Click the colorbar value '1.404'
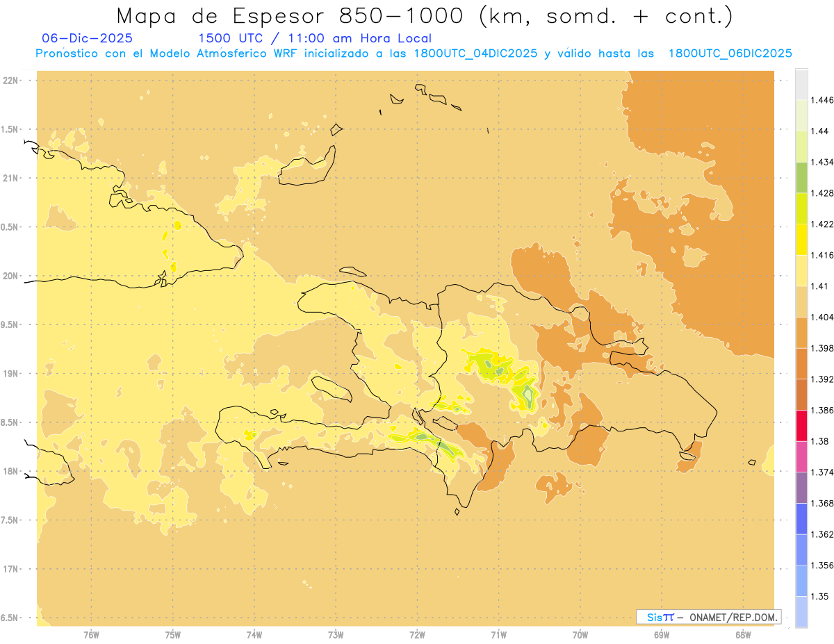The image size is (834, 644). tap(822, 317)
